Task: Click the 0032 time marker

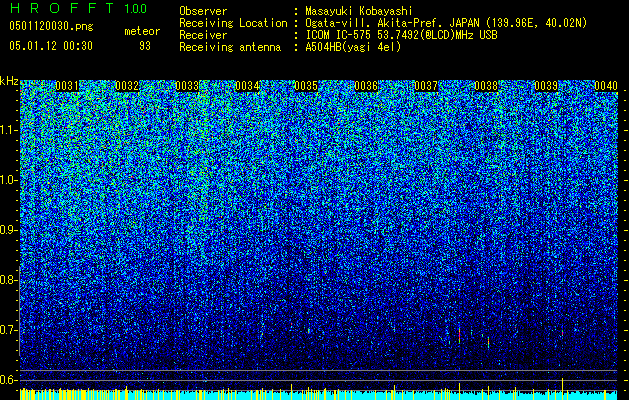Action: [x=127, y=86]
